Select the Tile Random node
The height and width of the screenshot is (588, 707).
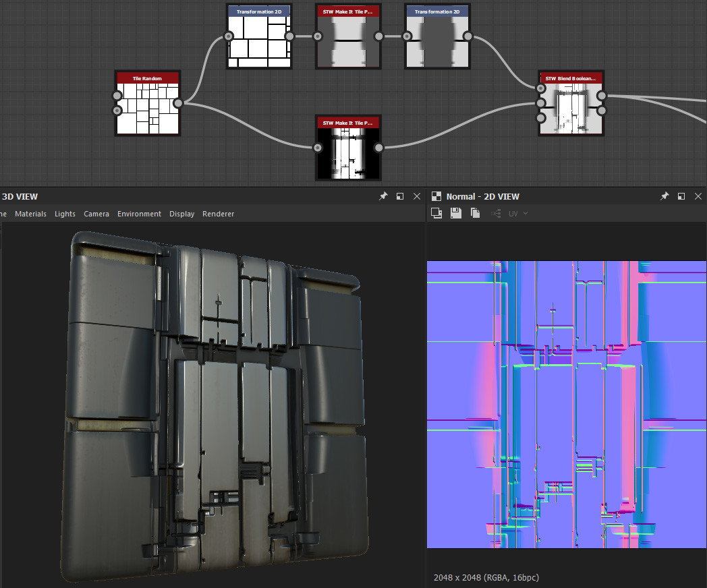click(147, 105)
